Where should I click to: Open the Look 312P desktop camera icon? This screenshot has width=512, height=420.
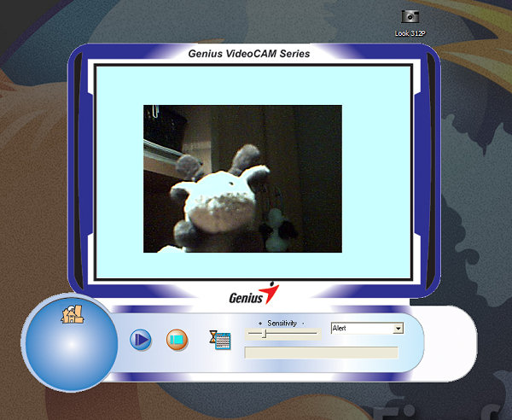[410, 16]
